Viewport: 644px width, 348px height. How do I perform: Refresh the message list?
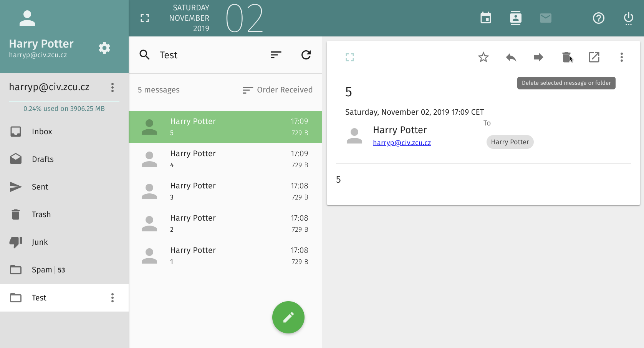tap(306, 55)
